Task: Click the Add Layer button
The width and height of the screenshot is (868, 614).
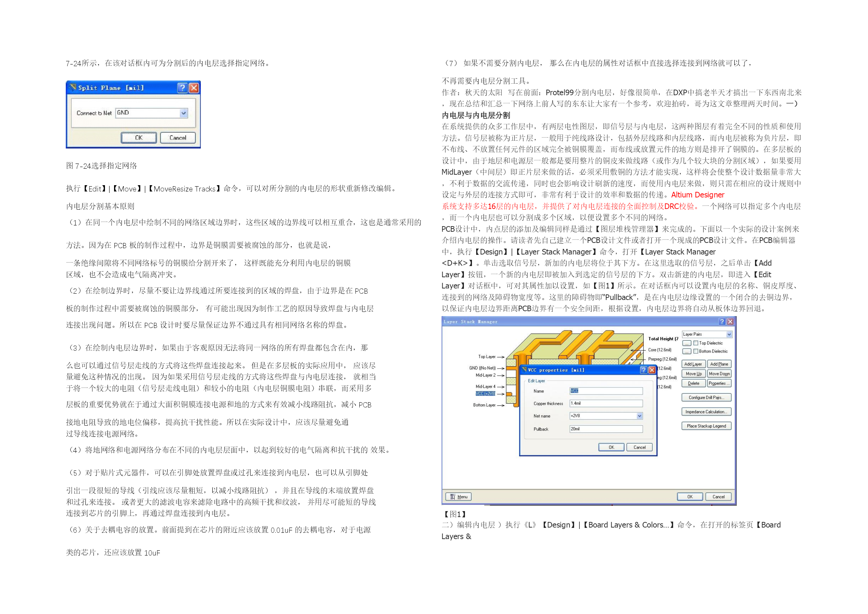Action: coord(693,364)
